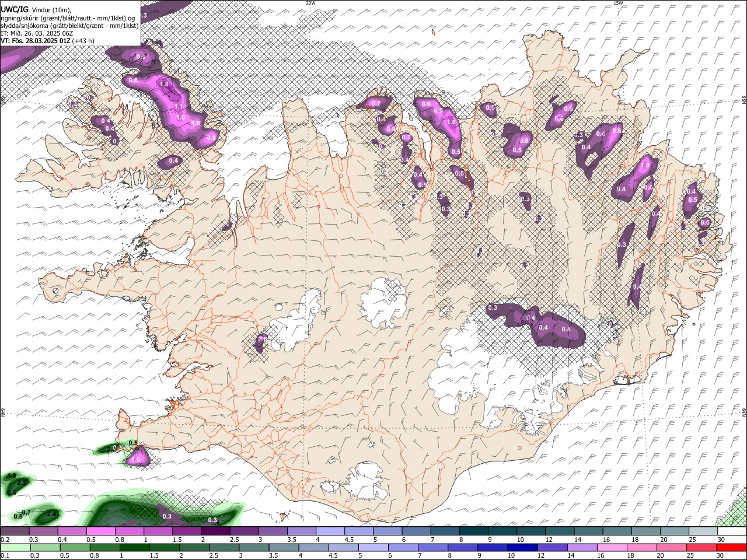Select bottom legend swatch between 0.5 and 0.8
This screenshot has height=560, width=747.
coord(75,547)
